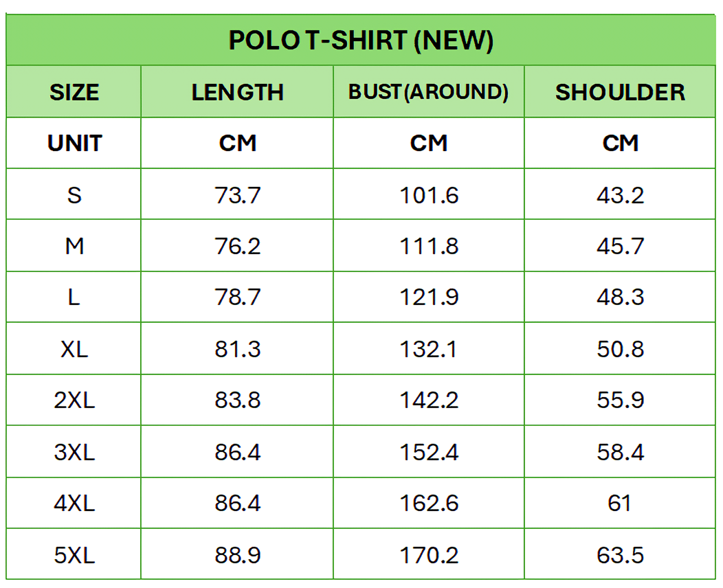Select the BUST(AROUND) column header
Image resolution: width=723 pixels, height=588 pixels.
[428, 92]
